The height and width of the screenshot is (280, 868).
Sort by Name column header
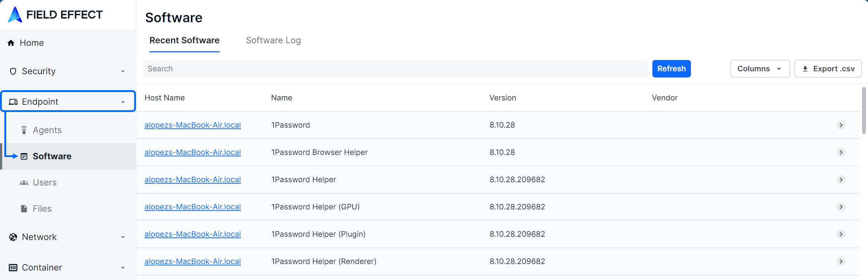click(x=282, y=98)
